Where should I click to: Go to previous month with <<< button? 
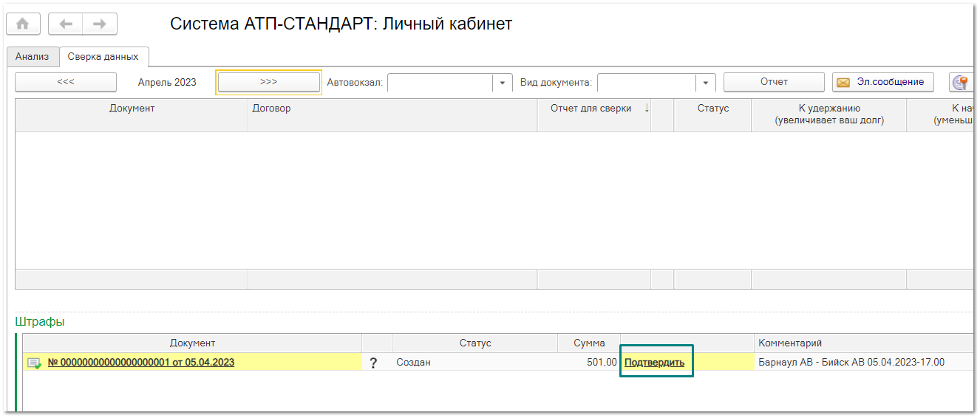click(x=66, y=82)
